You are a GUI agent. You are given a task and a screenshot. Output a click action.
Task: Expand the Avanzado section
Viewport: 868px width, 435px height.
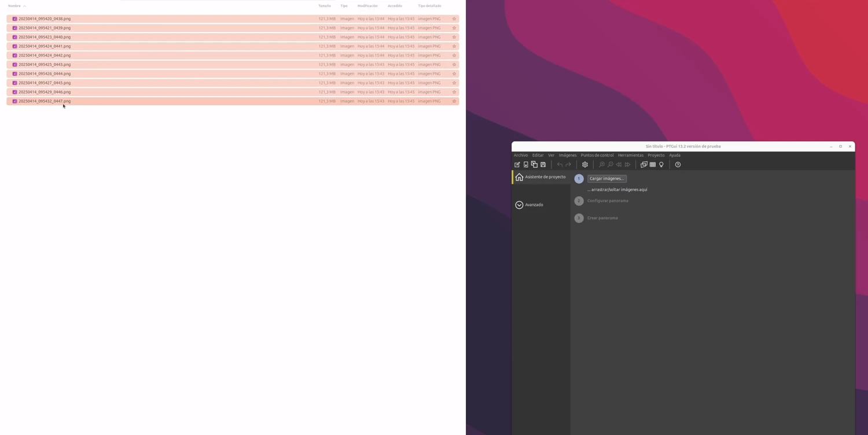click(x=519, y=205)
